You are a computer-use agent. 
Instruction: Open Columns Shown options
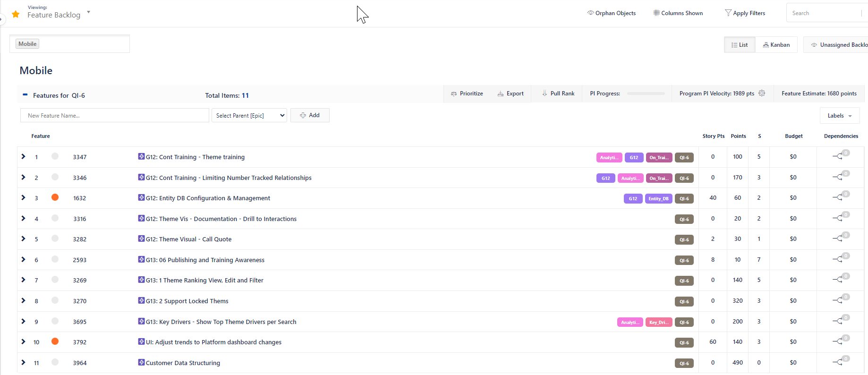tap(678, 13)
